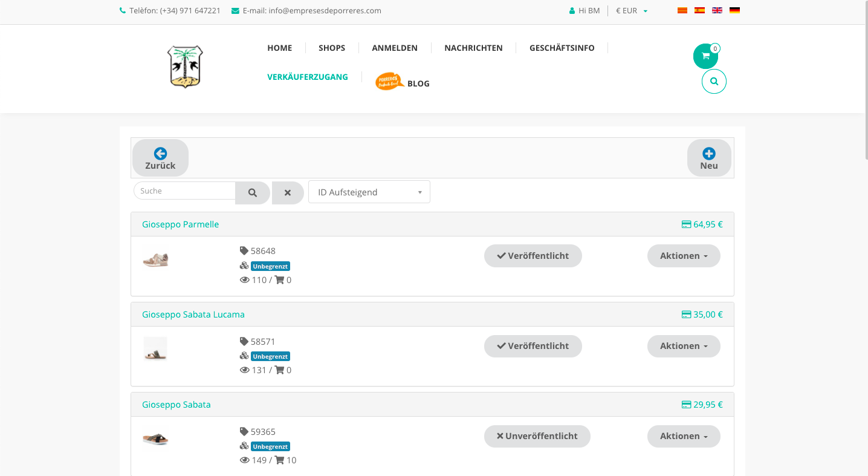Click the Gioseppo Sabata 59365 shoe thumbnail
This screenshot has width=868, height=476.
[155, 437]
